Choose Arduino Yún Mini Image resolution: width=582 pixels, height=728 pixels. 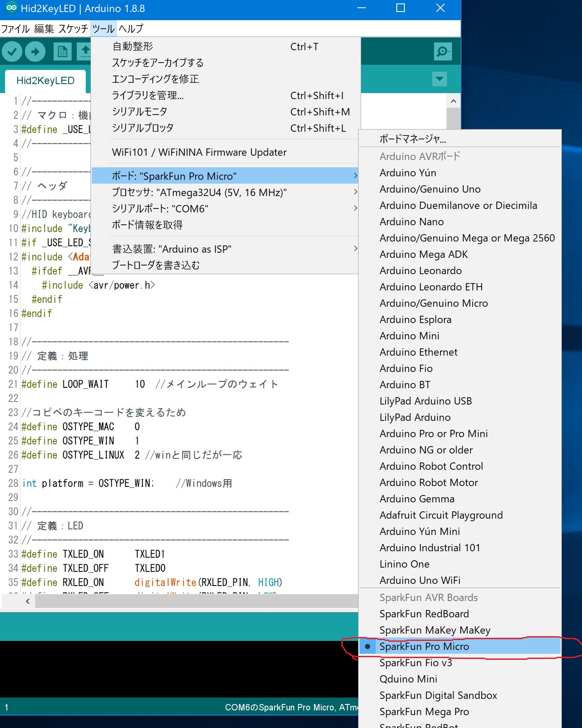(460, 532)
